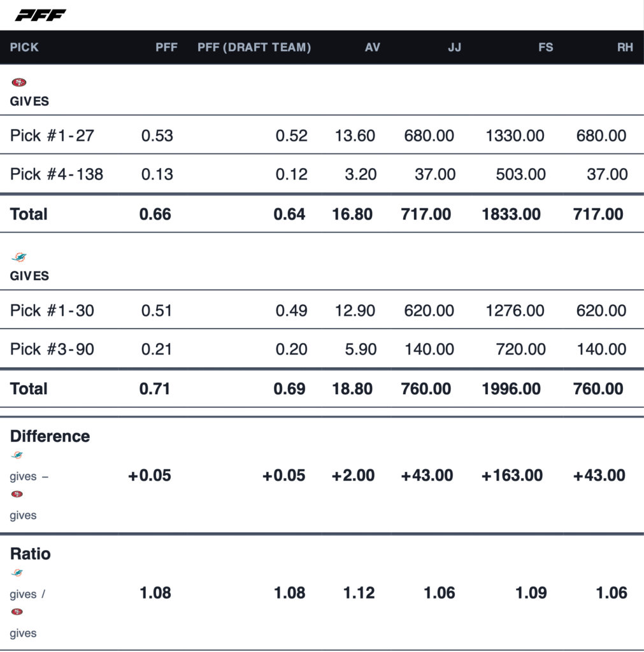Click the Pick #3-90 row label
Image resolution: width=644 pixels, height=652 pixels.
(x=52, y=349)
